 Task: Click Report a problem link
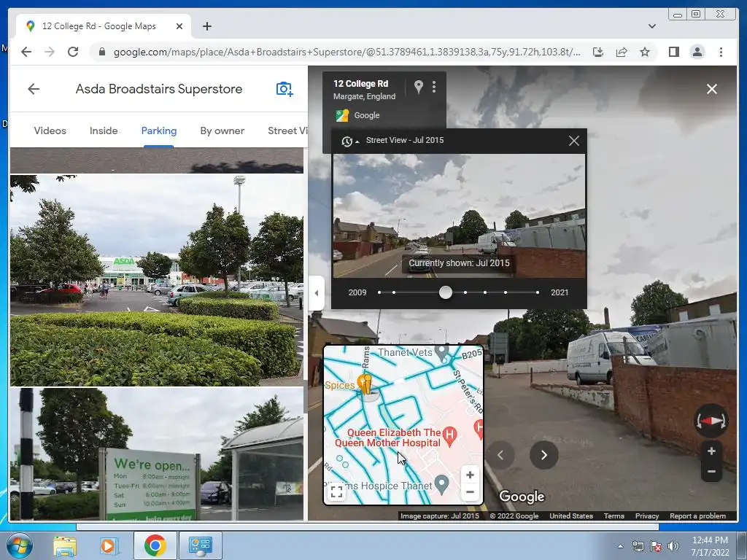(x=697, y=516)
